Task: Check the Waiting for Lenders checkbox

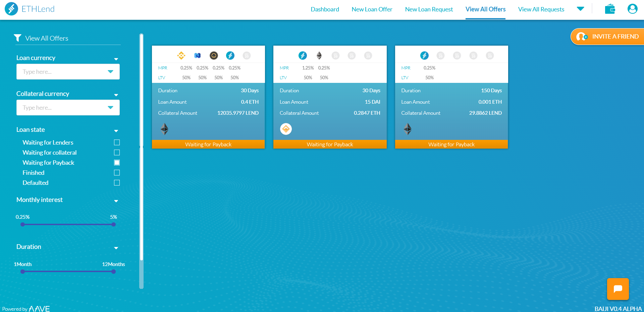Action: click(117, 142)
